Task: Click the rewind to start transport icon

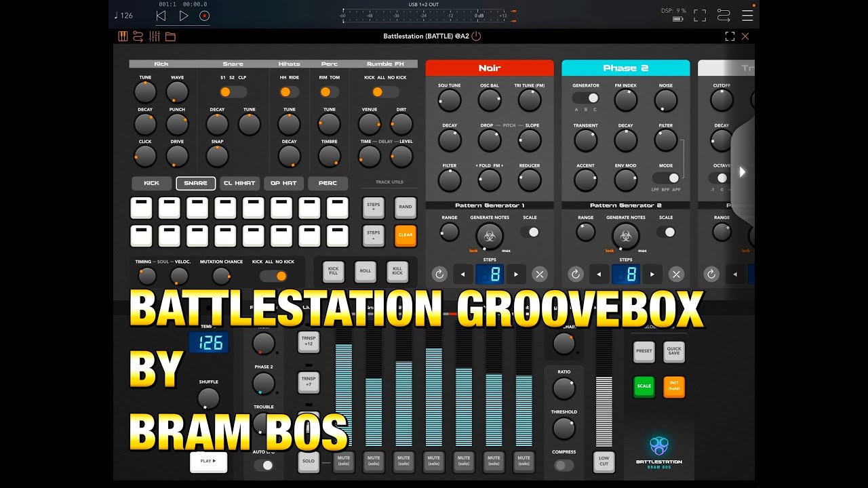Action: 161,16
